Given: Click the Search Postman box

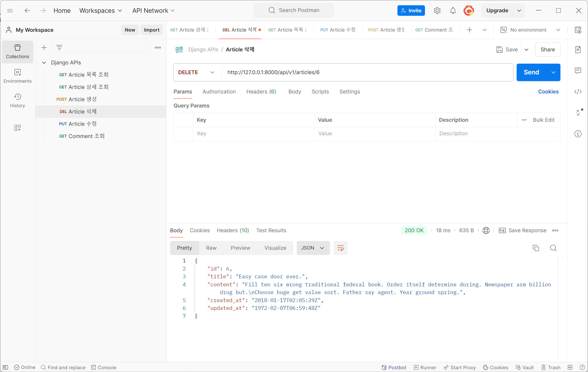Looking at the screenshot, I should (294, 10).
